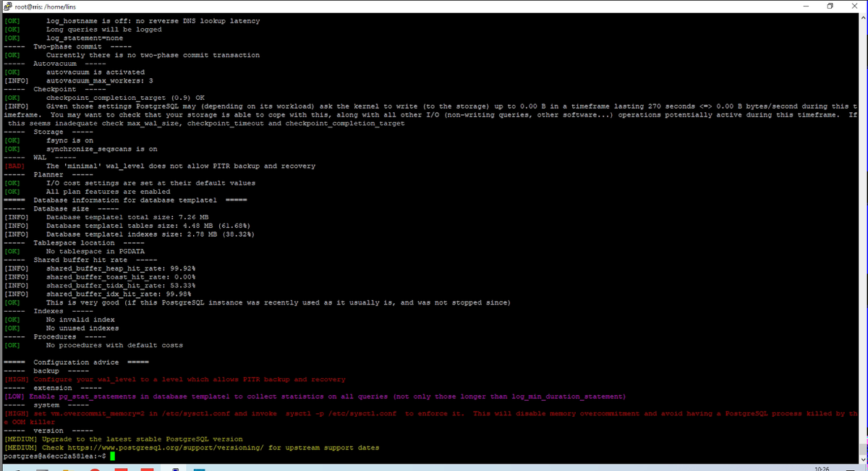Image resolution: width=868 pixels, height=471 pixels.
Task: Click 'shared_buffer_tidx_hit_rate: 53.33%' line
Action: (x=121, y=286)
